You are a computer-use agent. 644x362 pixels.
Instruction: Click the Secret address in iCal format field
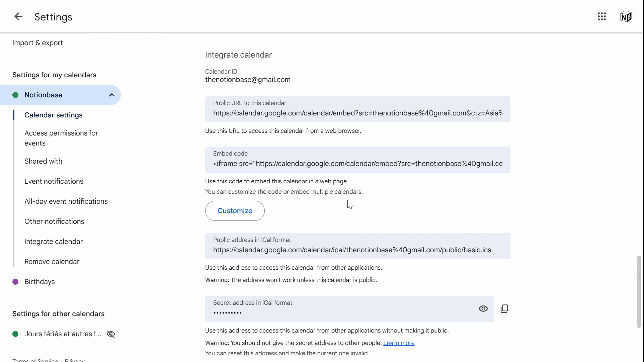point(349,309)
